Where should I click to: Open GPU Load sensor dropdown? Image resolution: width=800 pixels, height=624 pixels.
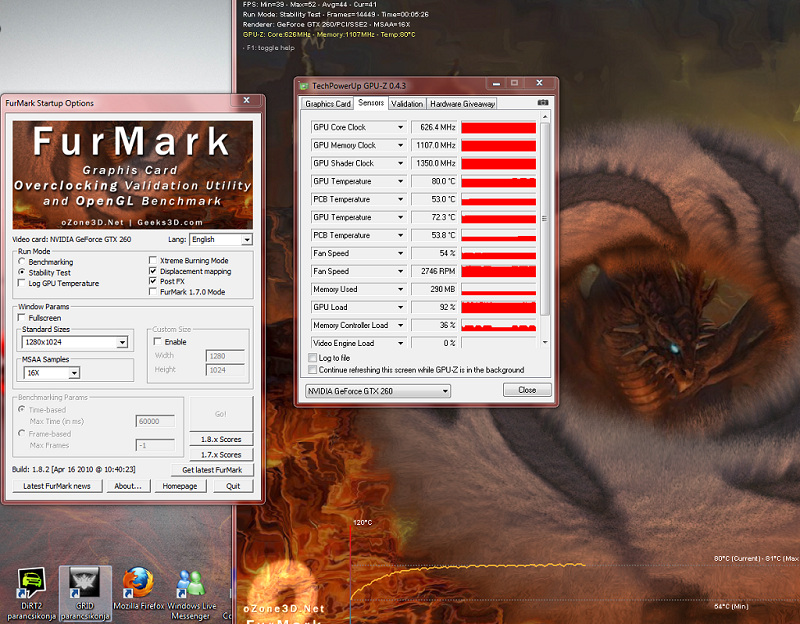click(400, 307)
